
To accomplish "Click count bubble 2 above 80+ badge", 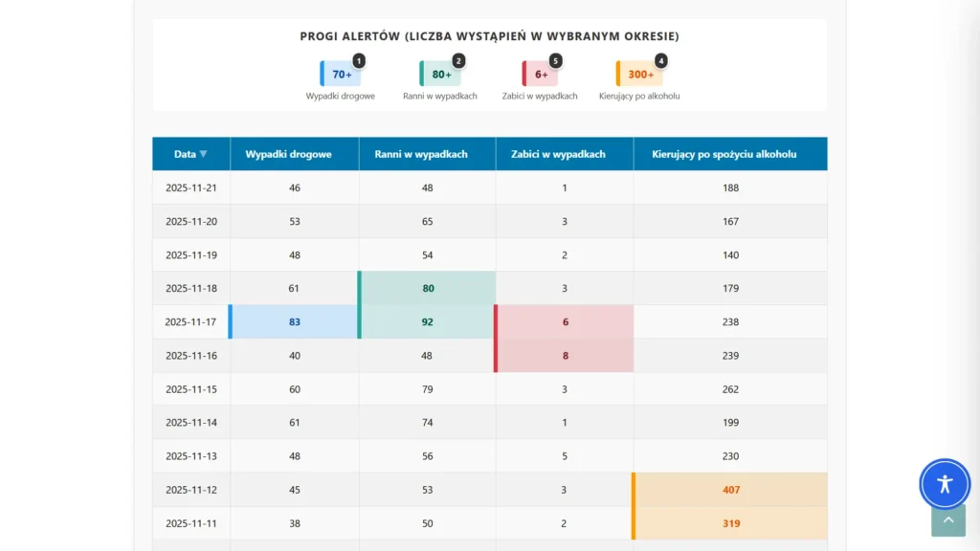I will pos(458,60).
